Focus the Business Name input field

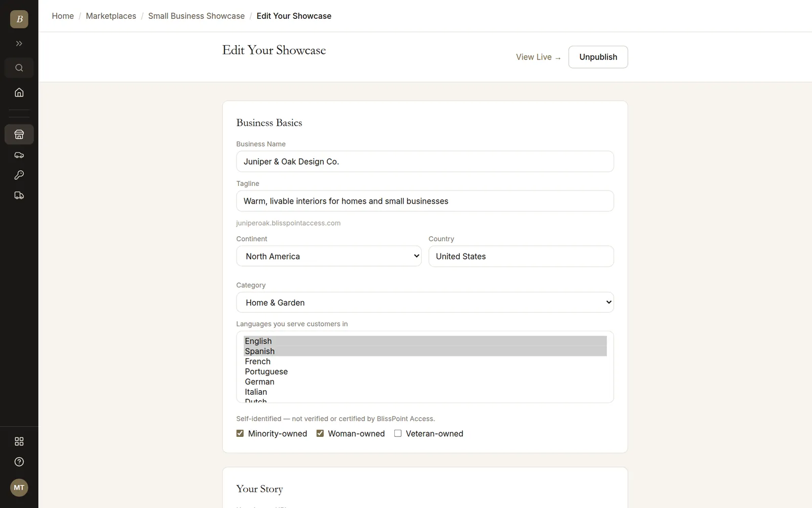[x=425, y=162]
